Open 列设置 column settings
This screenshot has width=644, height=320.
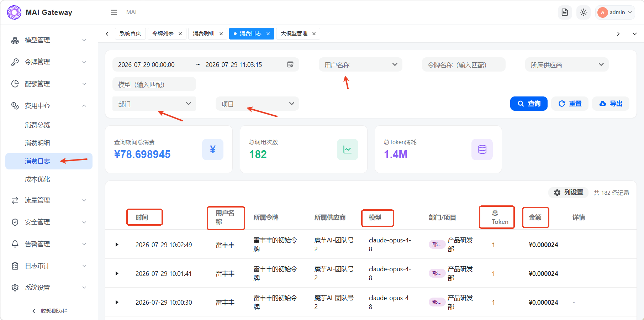point(569,193)
